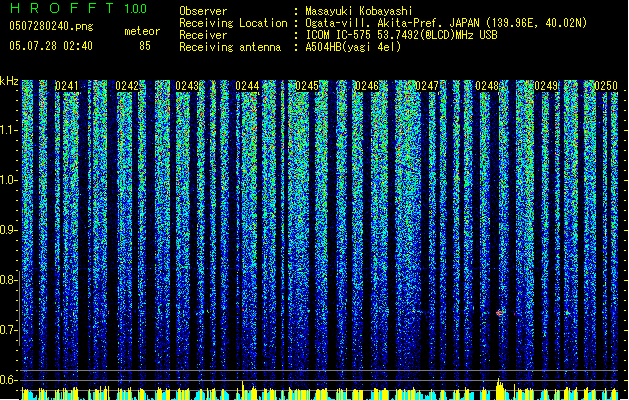This screenshot has width=629, height=400.
Task: Click the Receiver label
Action: [203, 35]
